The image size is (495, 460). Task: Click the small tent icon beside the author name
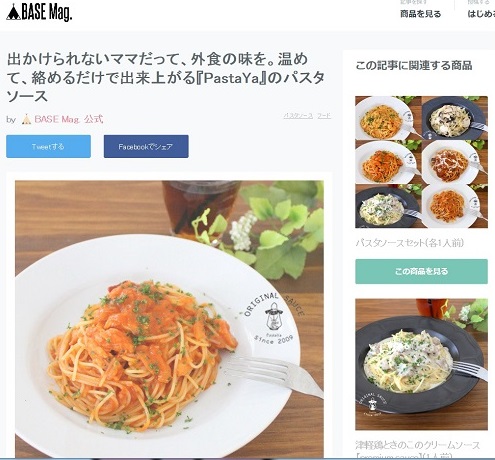point(26,119)
